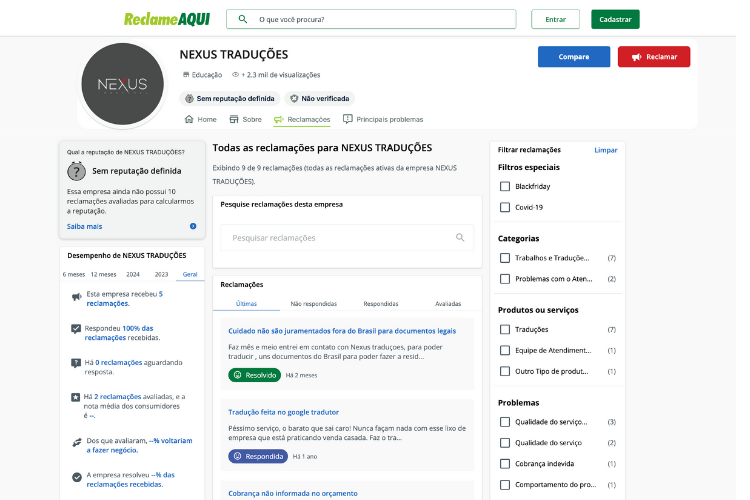Click the magnifier icon in top search bar
The image size is (750, 500).
(x=243, y=19)
